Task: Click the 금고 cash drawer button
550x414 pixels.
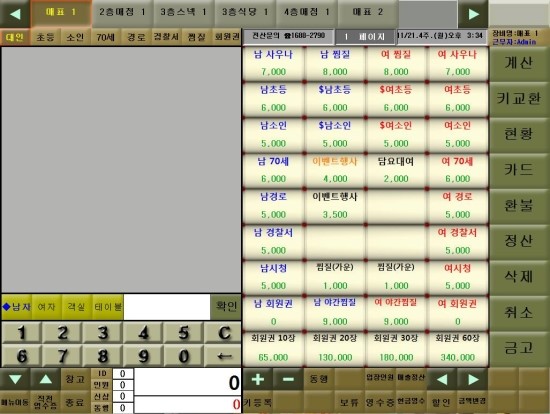Action: pos(518,348)
